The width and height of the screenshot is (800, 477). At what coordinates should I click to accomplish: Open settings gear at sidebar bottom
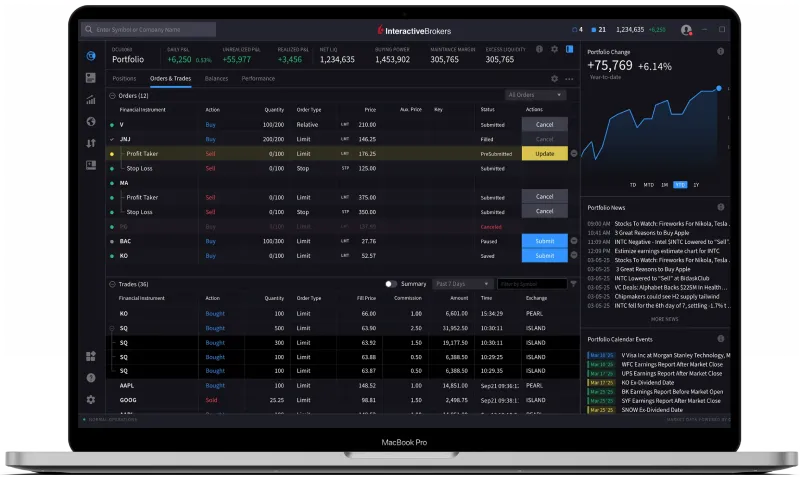tap(91, 399)
